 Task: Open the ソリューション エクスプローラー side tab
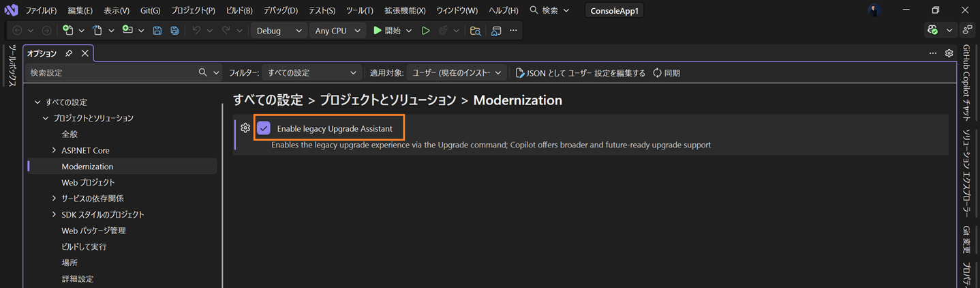[966, 173]
